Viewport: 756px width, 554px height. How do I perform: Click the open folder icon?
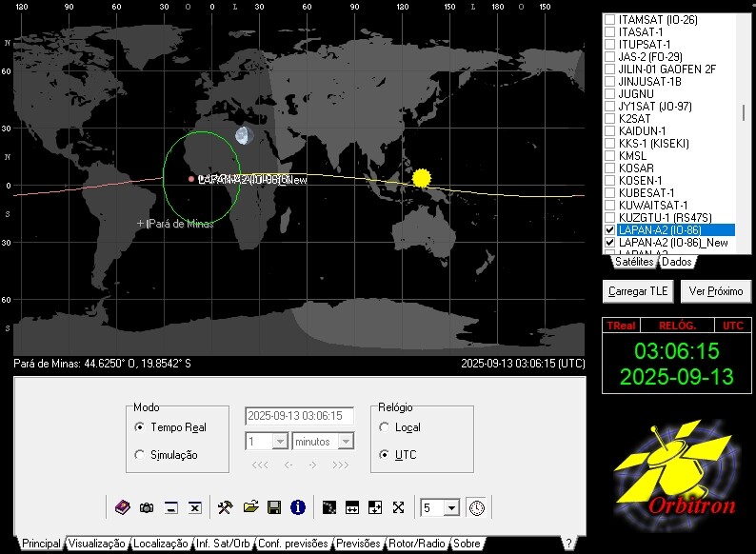click(250, 507)
